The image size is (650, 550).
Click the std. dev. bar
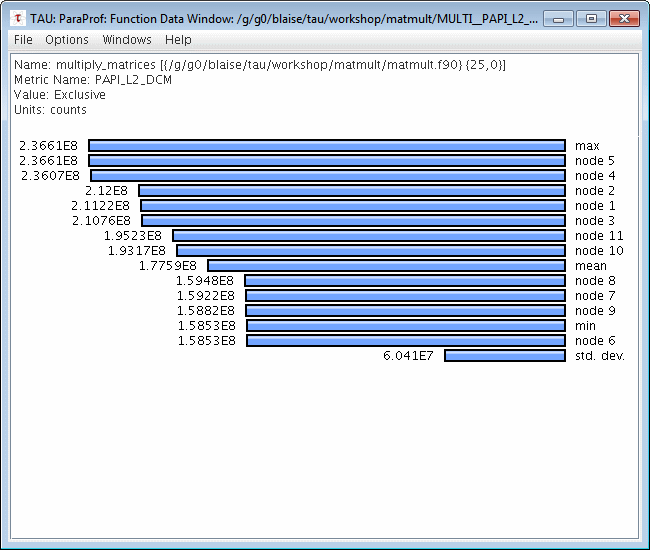click(x=505, y=356)
